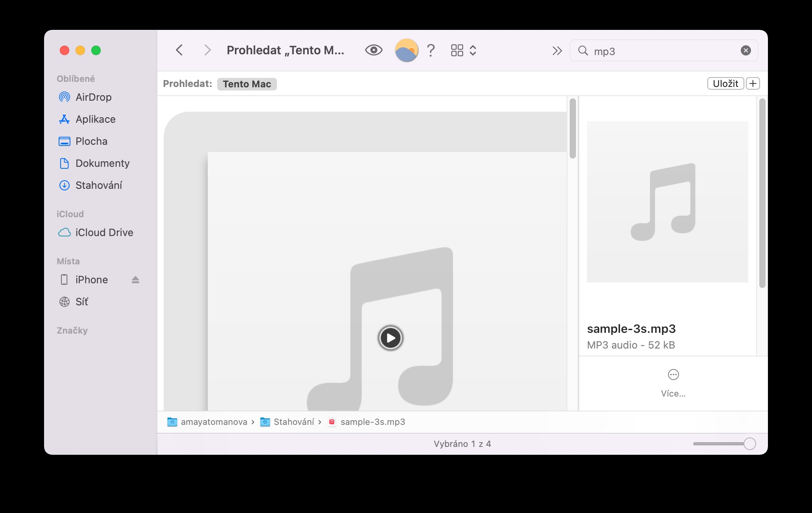
Task: Open the Více… actions menu
Action: coord(673,381)
